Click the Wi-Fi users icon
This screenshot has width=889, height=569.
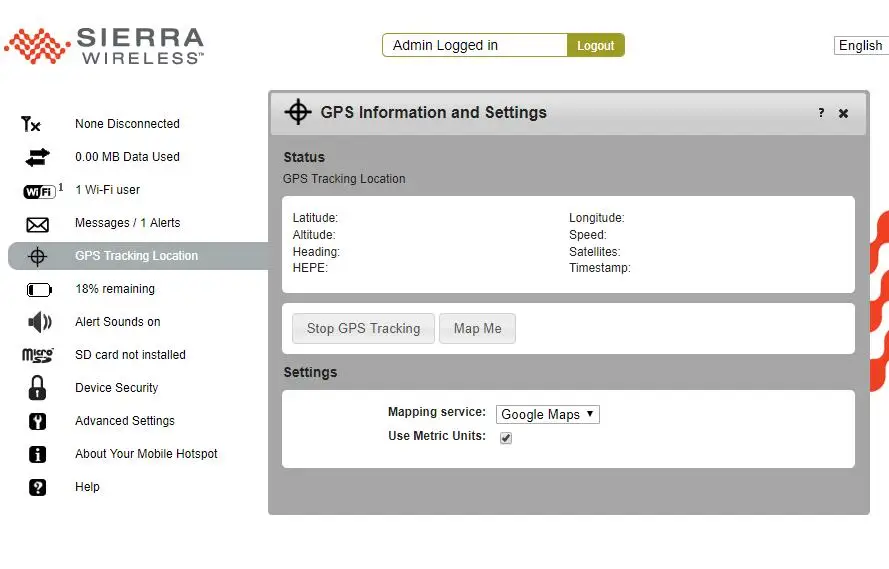[38, 191]
